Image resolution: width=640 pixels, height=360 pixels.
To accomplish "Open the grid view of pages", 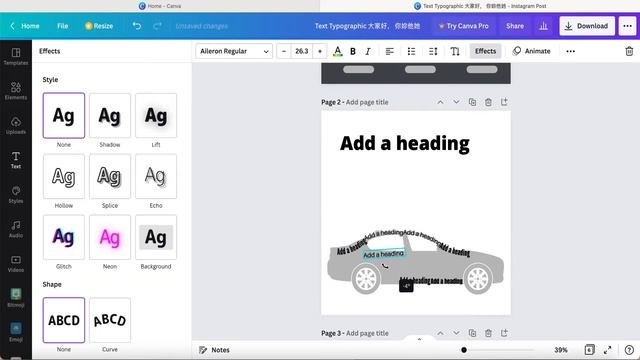I will click(589, 350).
